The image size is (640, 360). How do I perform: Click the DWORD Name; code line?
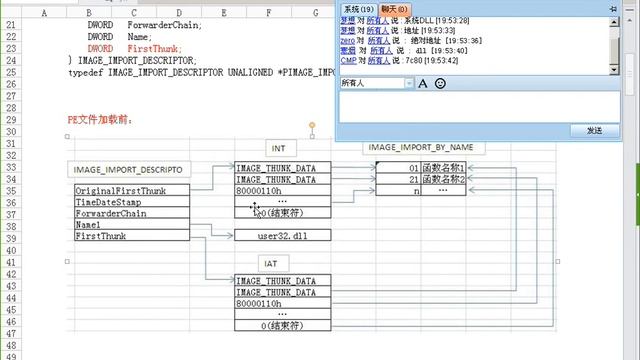119,37
